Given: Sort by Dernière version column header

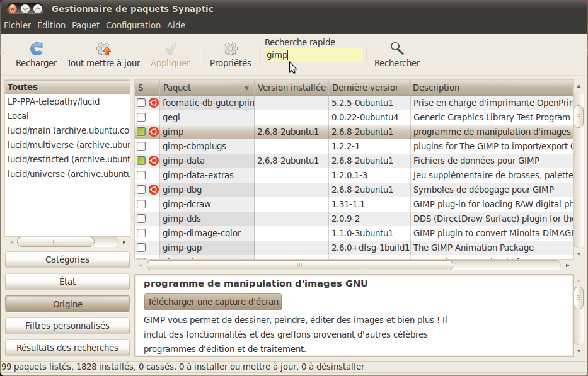Looking at the screenshot, I should 369,88.
